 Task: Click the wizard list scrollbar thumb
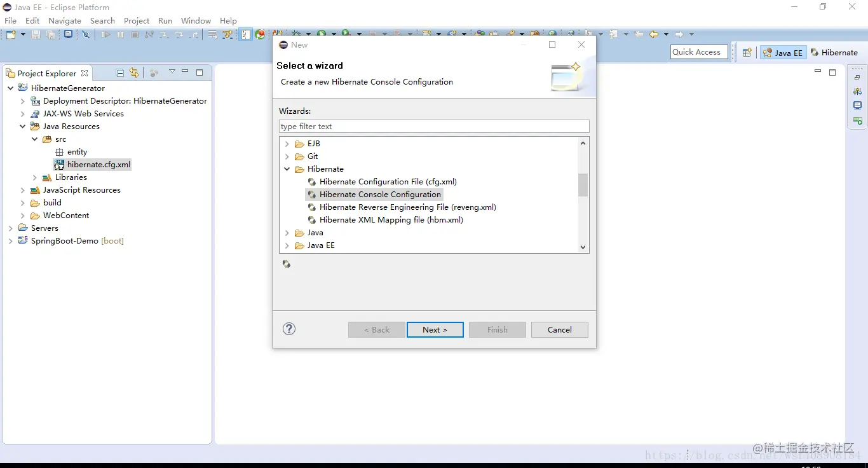583,185
